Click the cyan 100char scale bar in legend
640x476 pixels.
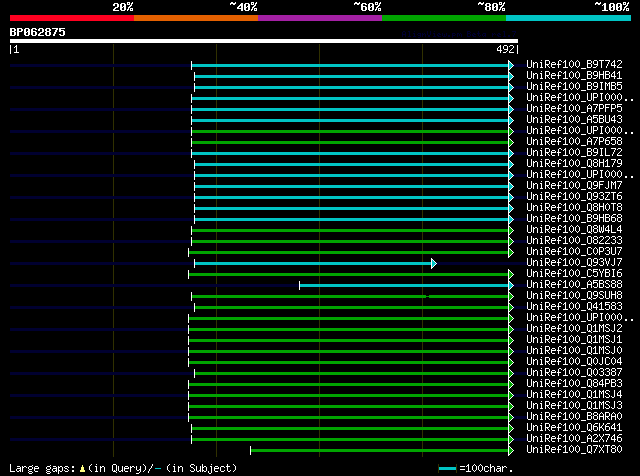[x=447, y=469]
